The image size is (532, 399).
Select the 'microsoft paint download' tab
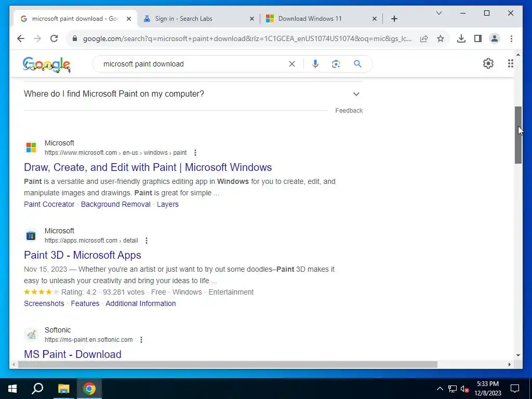tap(75, 19)
